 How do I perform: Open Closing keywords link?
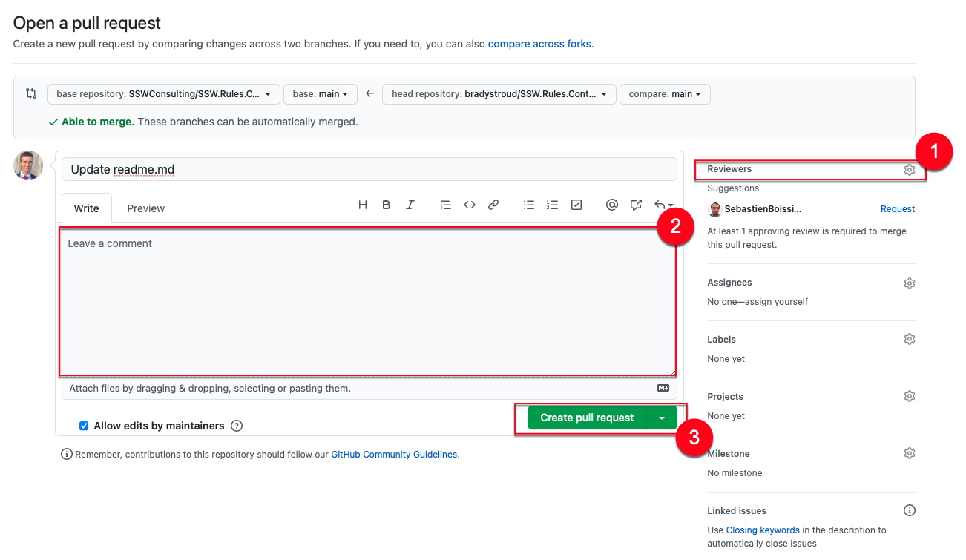pyautogui.click(x=763, y=530)
